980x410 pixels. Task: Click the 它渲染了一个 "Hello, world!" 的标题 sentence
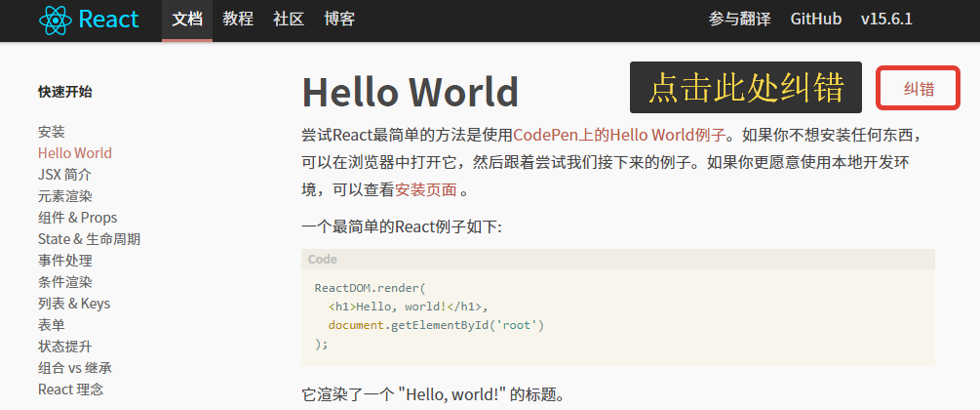click(433, 394)
